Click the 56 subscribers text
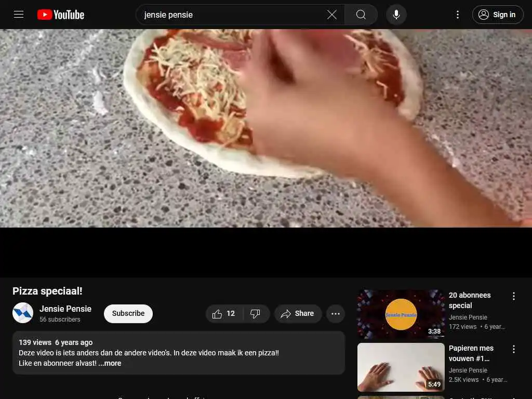 [60, 320]
